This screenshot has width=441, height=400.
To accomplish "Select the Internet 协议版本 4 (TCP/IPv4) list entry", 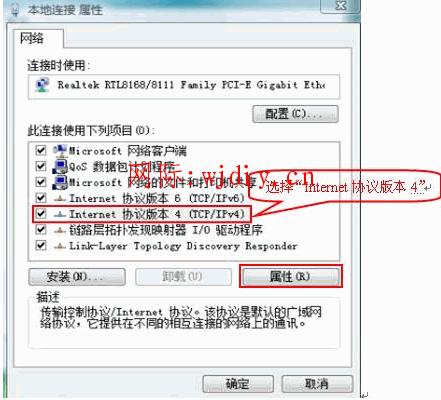I will tap(142, 214).
